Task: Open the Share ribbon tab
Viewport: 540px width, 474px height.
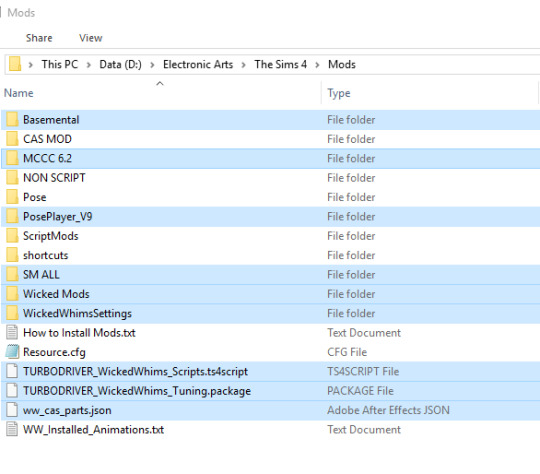Action: point(39,38)
